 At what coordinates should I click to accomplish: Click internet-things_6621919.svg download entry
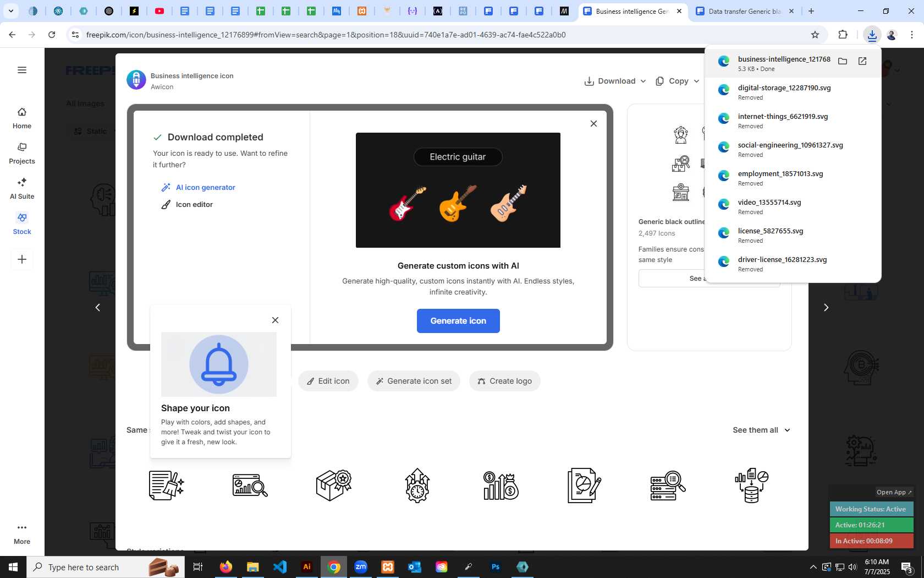pos(793,121)
